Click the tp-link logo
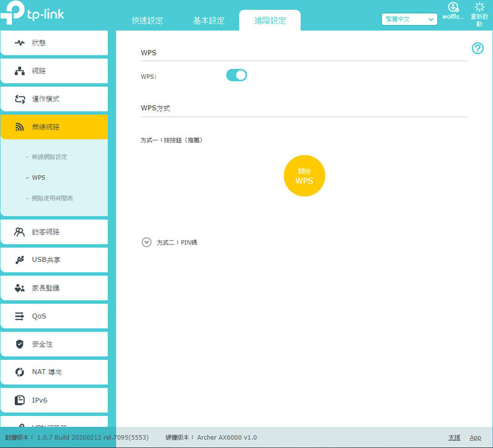This screenshot has width=493, height=448. [32, 12]
